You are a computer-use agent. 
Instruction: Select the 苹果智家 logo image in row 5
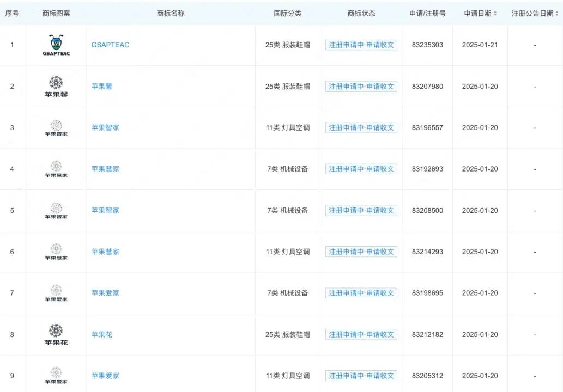coord(56,210)
